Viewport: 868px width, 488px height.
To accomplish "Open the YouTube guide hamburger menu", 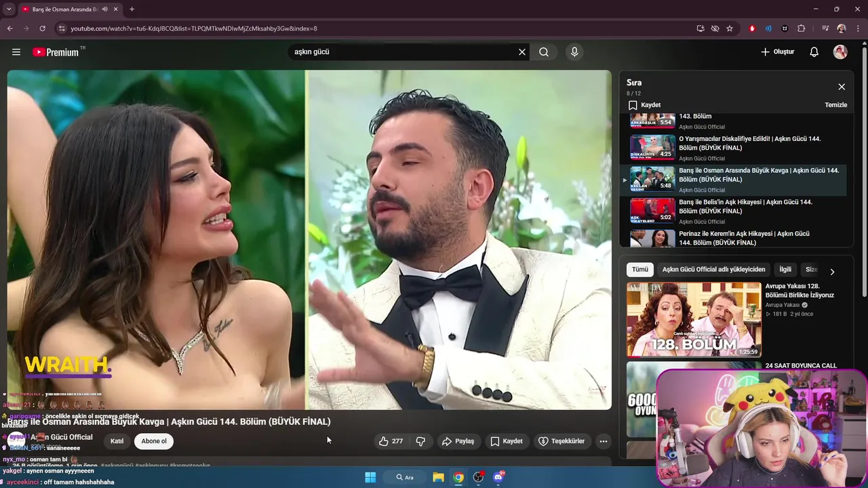I will tap(16, 52).
